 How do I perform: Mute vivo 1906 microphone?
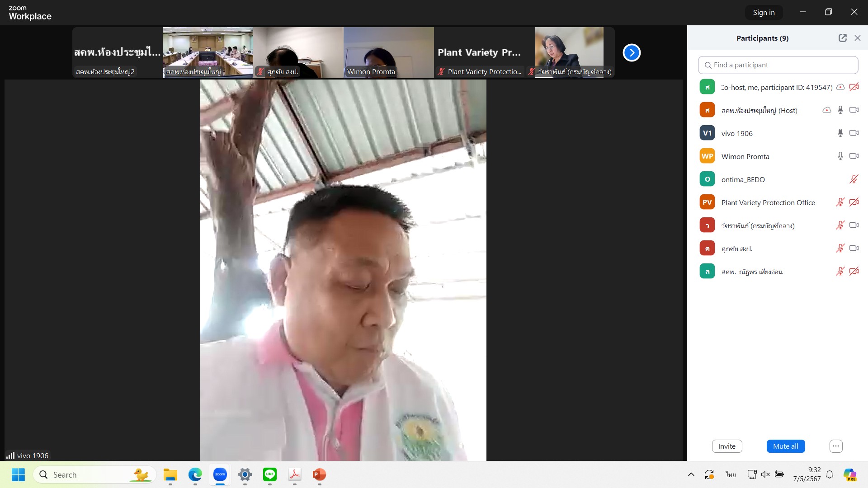(x=840, y=133)
